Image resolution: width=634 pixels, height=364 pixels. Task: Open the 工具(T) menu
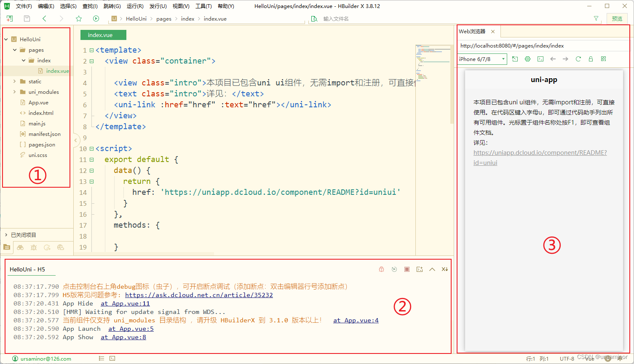click(203, 6)
